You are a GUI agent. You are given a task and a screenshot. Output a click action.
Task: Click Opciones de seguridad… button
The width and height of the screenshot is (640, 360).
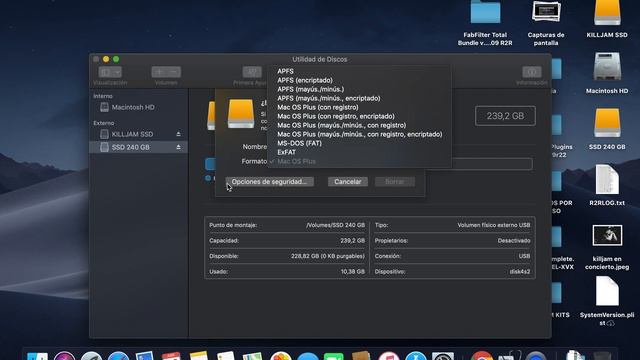[x=269, y=182]
